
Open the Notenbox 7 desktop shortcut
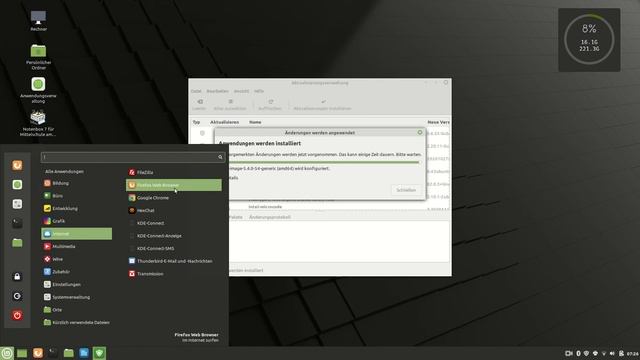(x=38, y=123)
